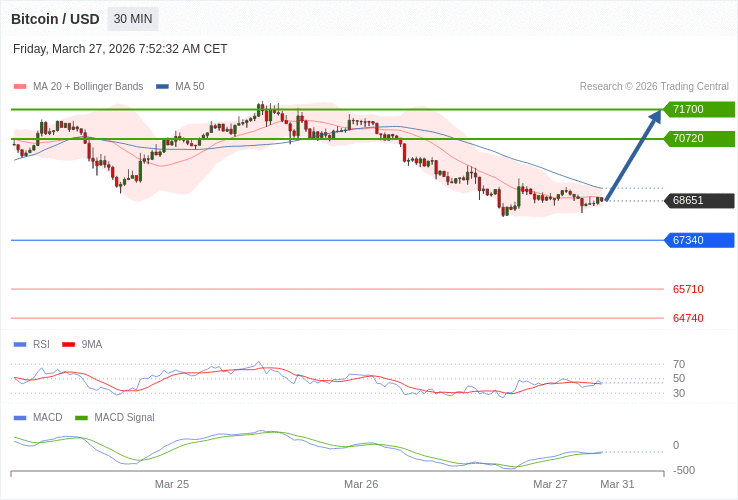
Task: Click the 9MA legend label
Action: click(x=92, y=345)
